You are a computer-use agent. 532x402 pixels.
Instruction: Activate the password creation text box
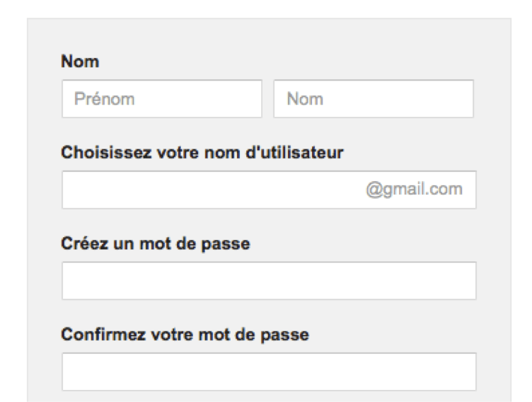tap(269, 281)
